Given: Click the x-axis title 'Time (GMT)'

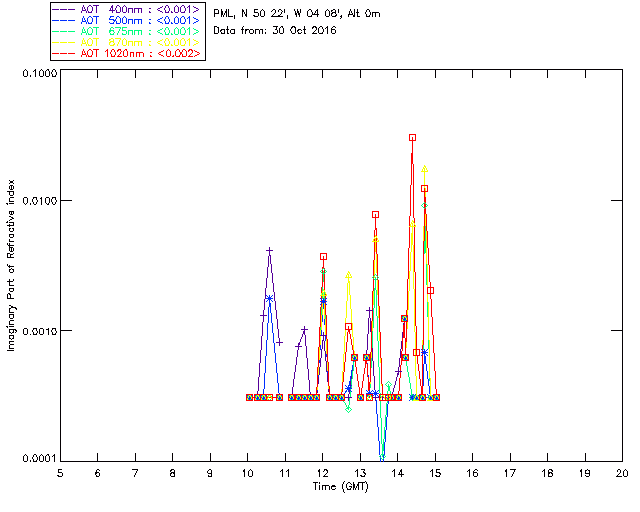Looking at the screenshot, I should pos(340,487).
